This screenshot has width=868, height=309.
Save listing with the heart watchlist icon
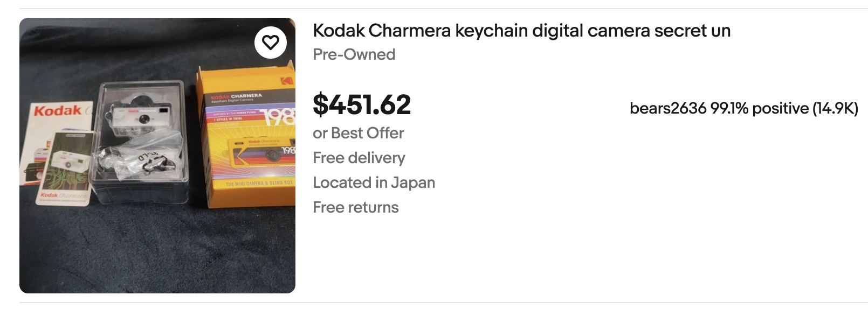[271, 42]
